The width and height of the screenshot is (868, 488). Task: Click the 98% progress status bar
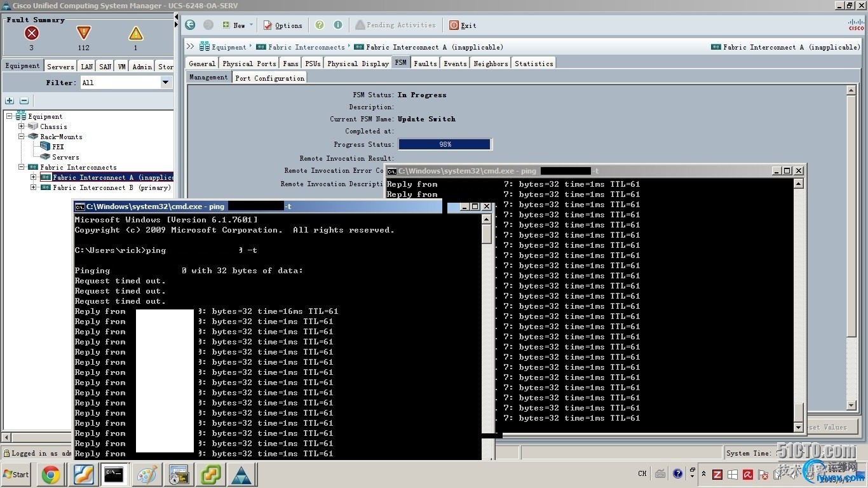tap(445, 144)
